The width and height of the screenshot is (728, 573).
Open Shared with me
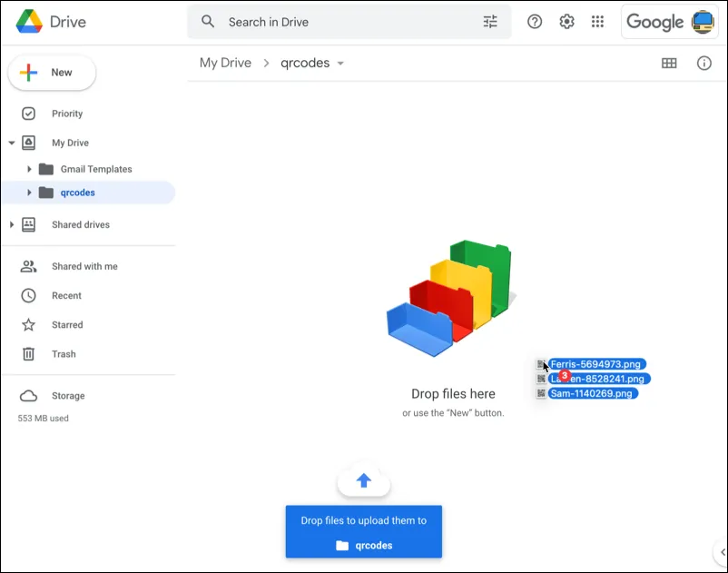pos(84,267)
